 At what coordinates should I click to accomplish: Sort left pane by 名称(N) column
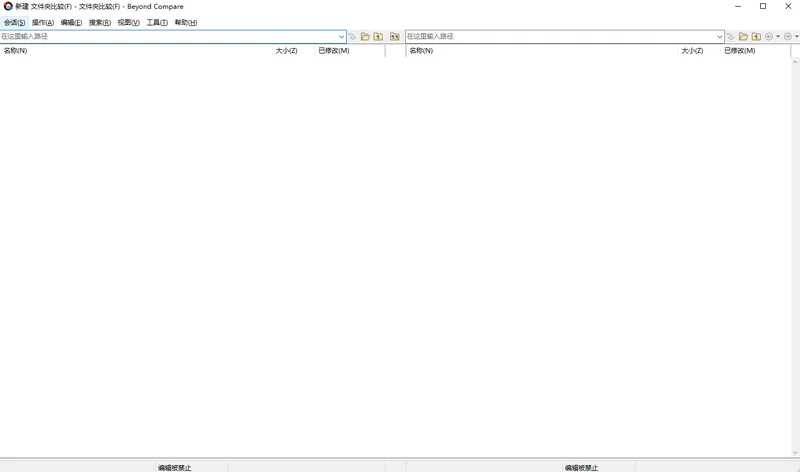(x=136, y=51)
